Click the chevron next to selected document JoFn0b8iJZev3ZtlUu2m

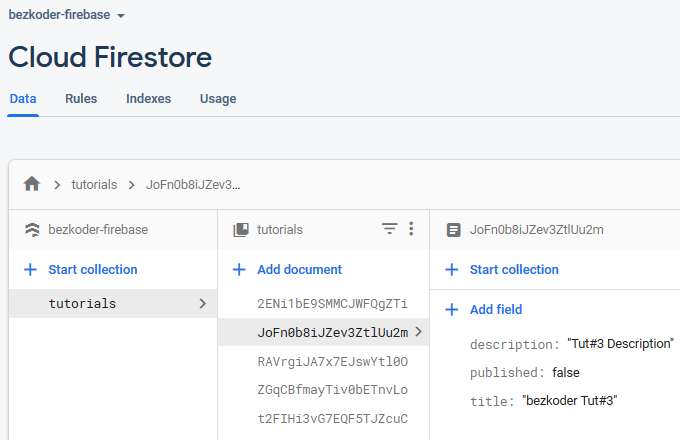(x=418, y=332)
